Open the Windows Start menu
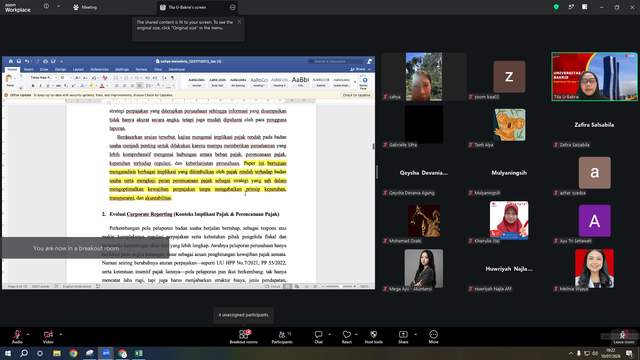The height and width of the screenshot is (360, 640). tap(8, 353)
